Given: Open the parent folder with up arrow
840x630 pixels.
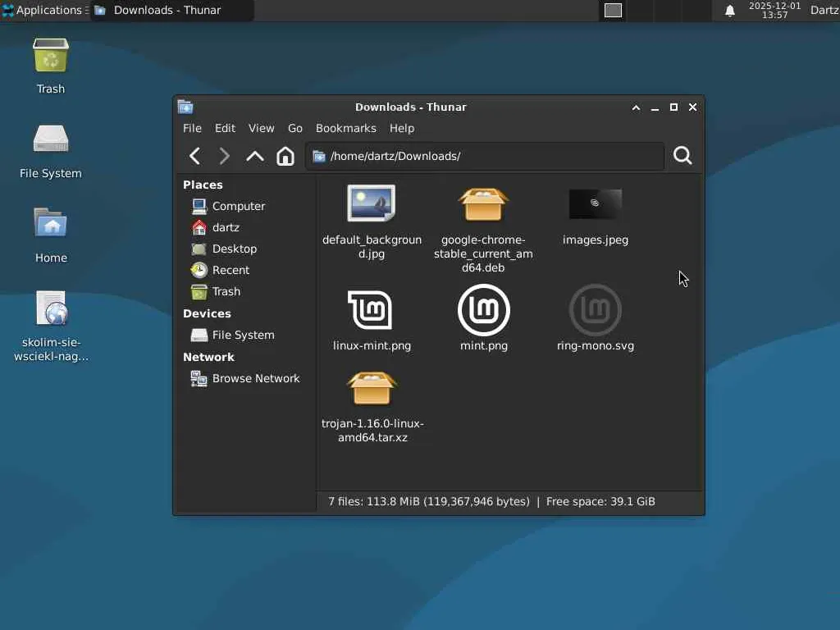Looking at the screenshot, I should [255, 156].
